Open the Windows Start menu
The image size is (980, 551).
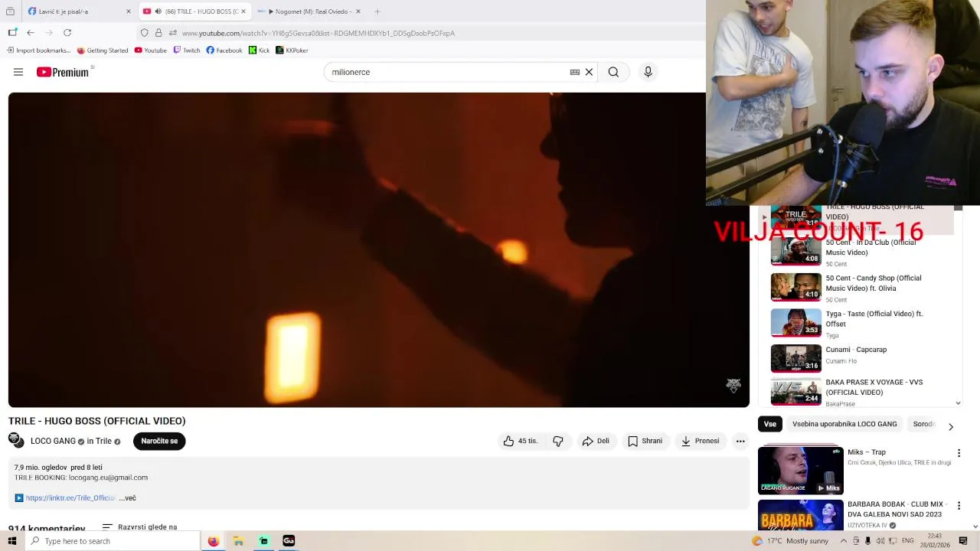[x=11, y=541]
